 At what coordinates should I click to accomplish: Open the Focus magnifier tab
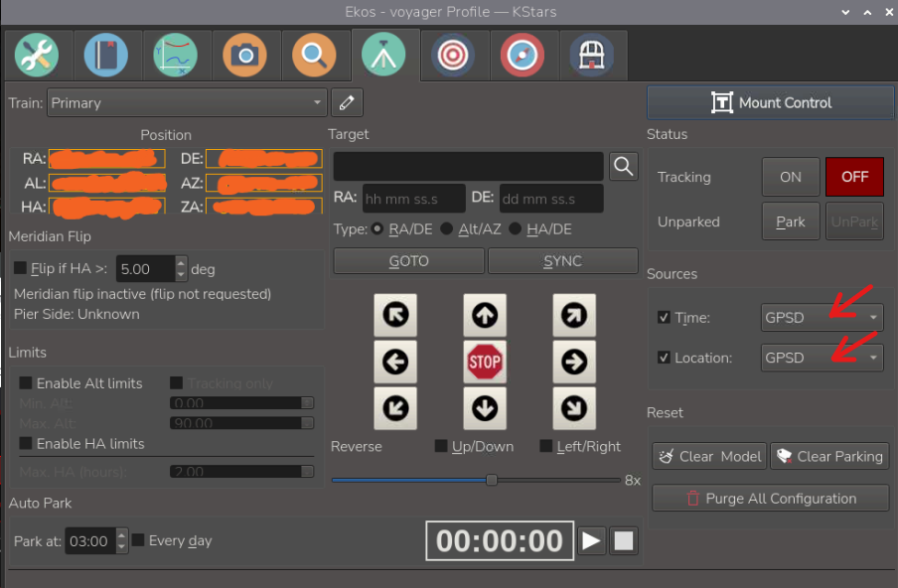click(x=314, y=56)
